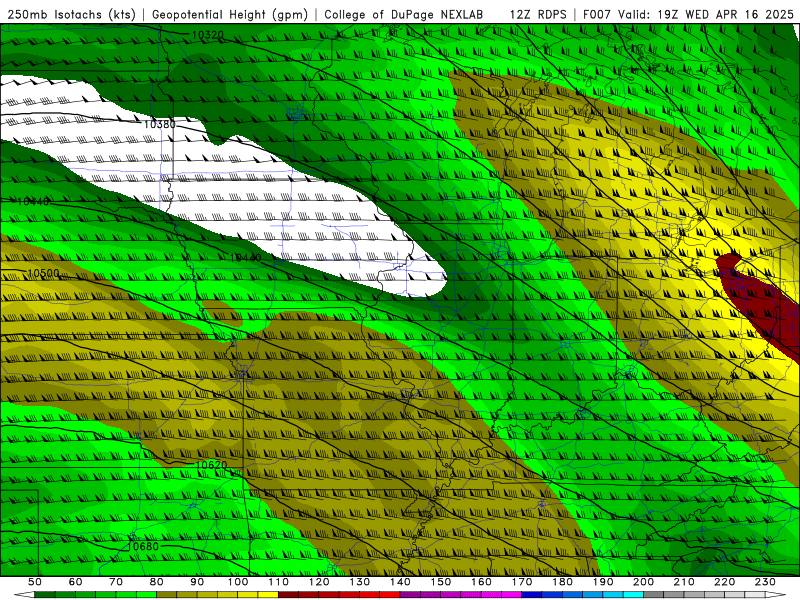The image size is (800, 600).
Task: Click the 10320 height contour label
Action: pos(208,35)
